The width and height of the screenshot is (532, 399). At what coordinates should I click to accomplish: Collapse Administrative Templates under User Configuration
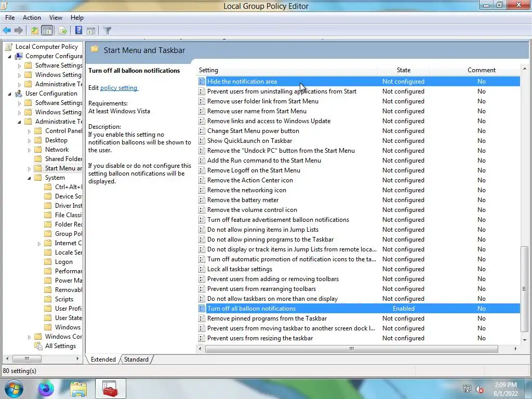pos(19,122)
